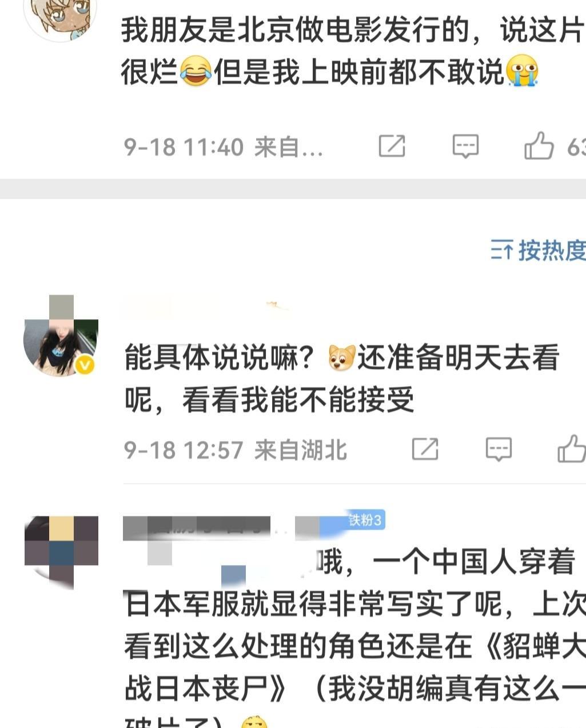The height and width of the screenshot is (728, 586).
Task: Tap the truncated 来自… location text
Action: [x=289, y=147]
